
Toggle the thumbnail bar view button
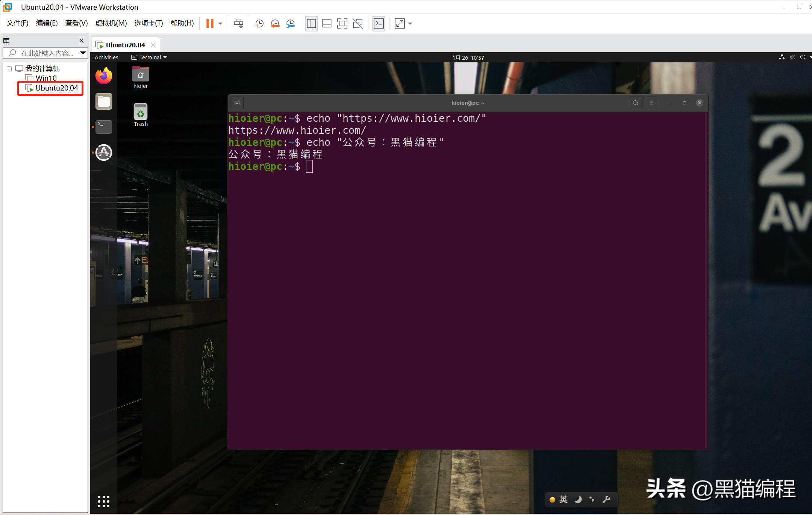(327, 24)
